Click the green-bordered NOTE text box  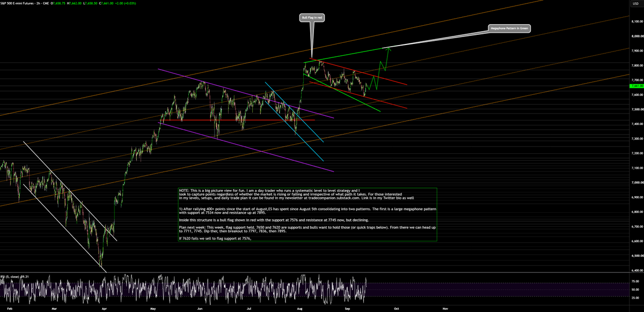308,214
